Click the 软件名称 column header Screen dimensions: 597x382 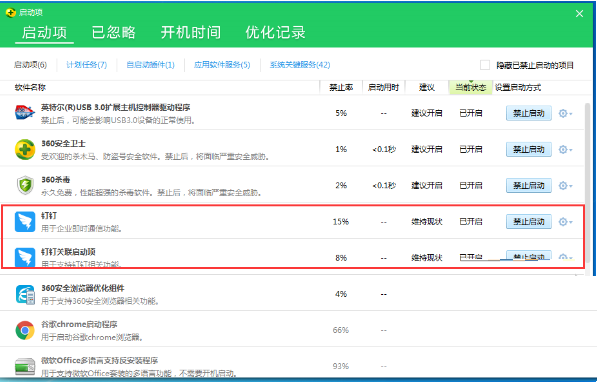click(30, 88)
